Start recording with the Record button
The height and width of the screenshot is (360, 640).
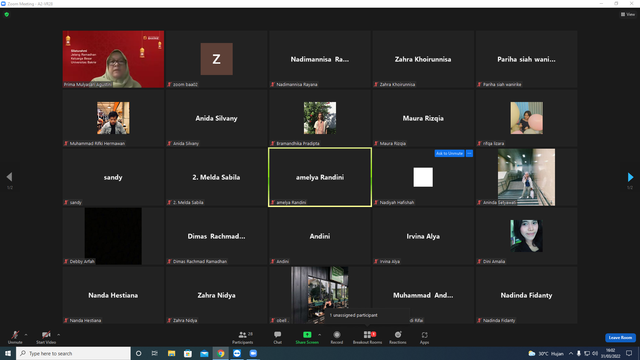pos(337,337)
